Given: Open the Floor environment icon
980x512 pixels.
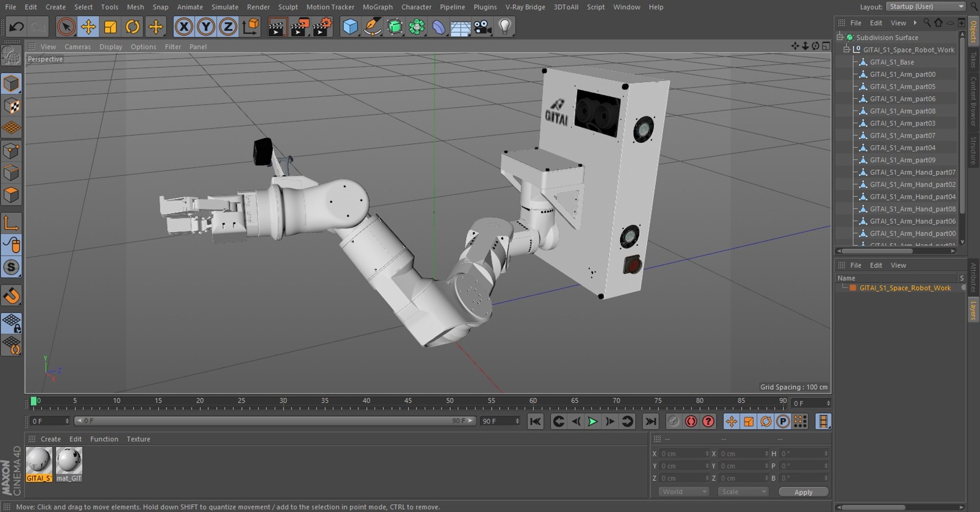Looking at the screenshot, I should (460, 27).
